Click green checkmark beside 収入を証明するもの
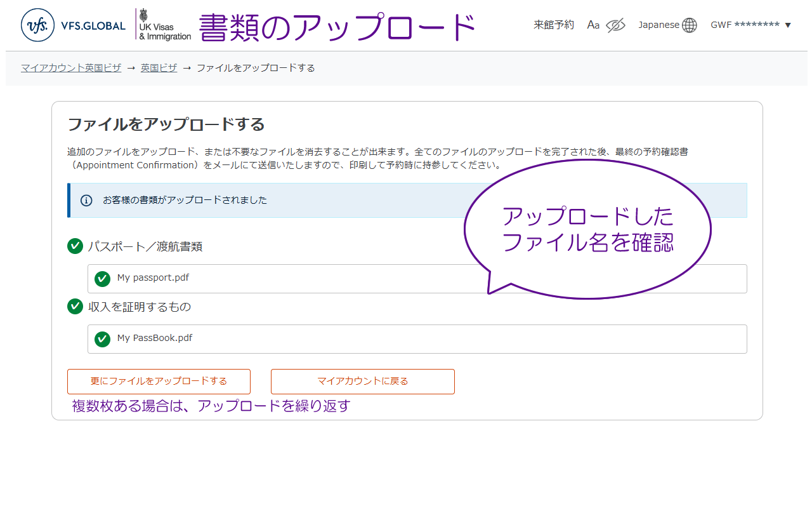 [75, 307]
